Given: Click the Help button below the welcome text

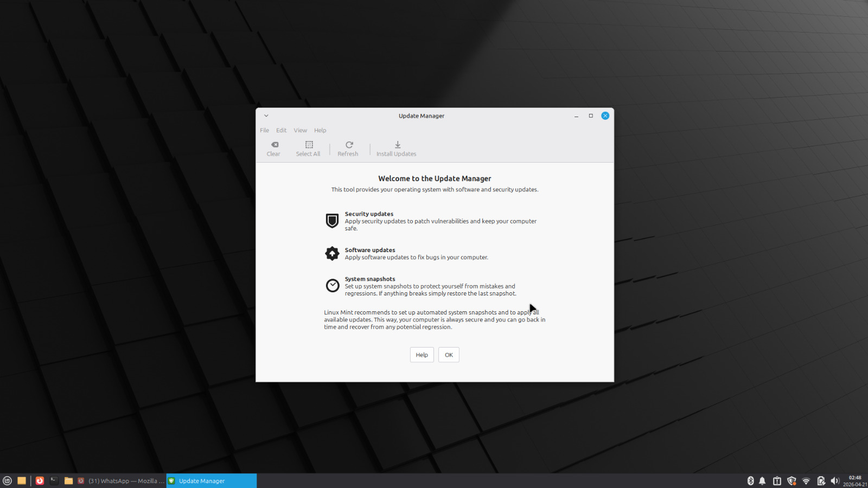Looking at the screenshot, I should 422,355.
